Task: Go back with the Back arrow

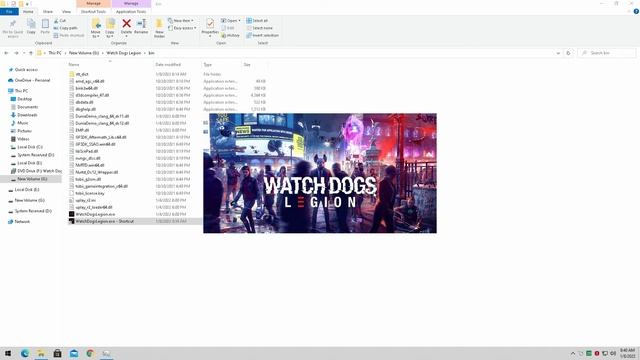Action: coord(6,53)
